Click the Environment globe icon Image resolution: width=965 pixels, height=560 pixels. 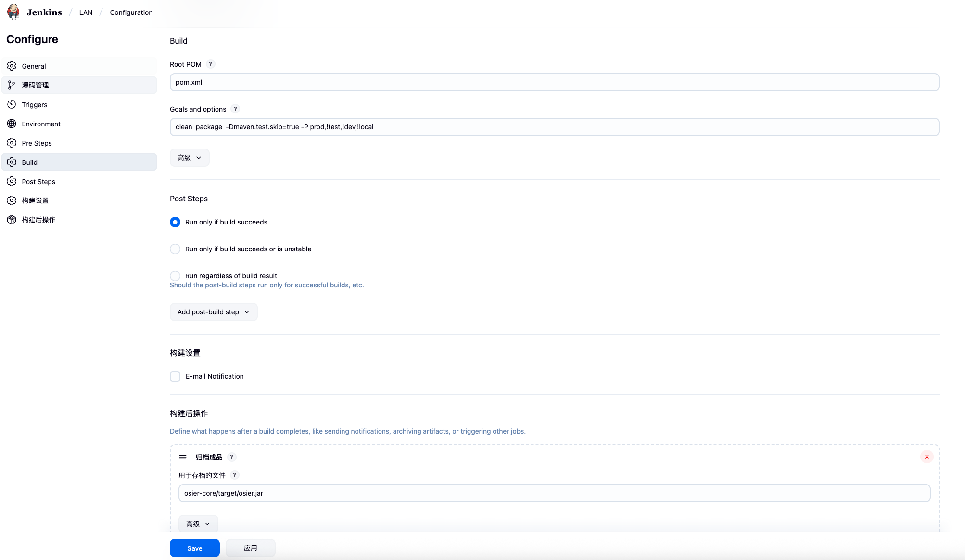[x=12, y=124]
